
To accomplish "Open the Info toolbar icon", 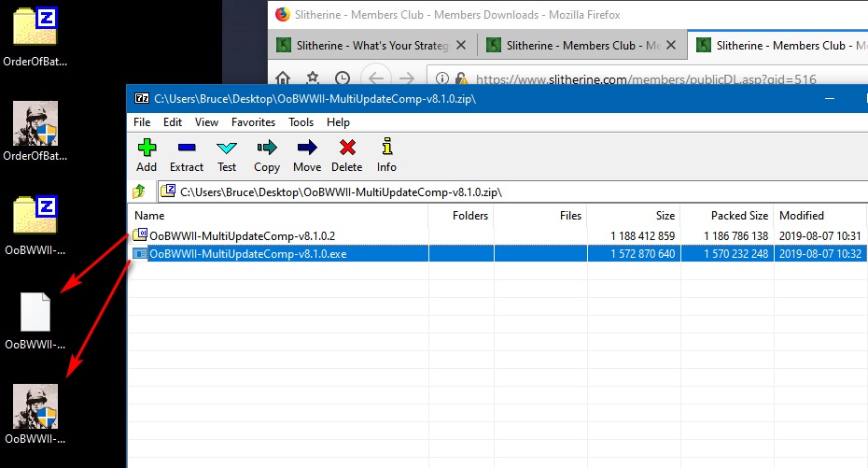I will tap(386, 154).
